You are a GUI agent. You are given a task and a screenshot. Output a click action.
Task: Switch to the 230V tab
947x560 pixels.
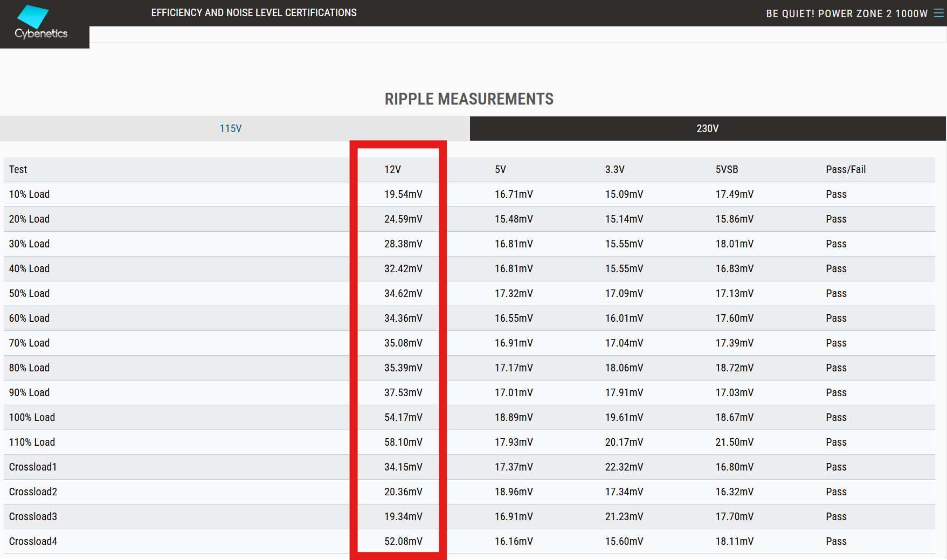point(708,128)
